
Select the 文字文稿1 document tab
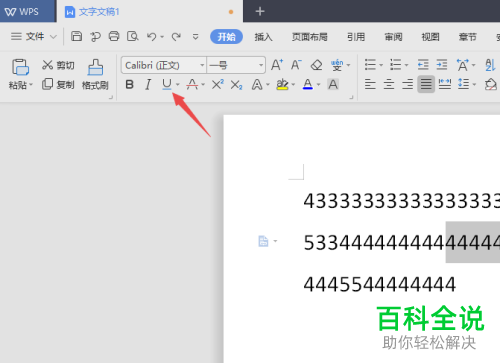click(x=149, y=12)
